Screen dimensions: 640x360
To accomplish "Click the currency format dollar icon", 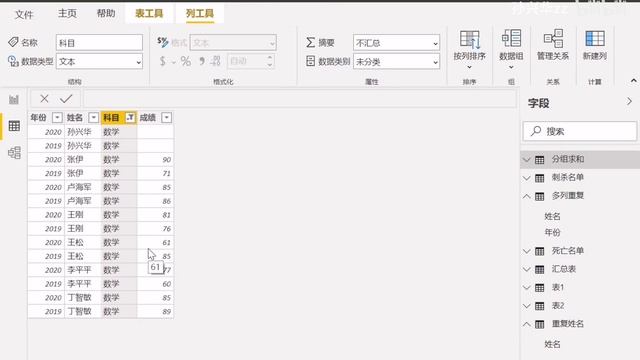I will tap(163, 62).
